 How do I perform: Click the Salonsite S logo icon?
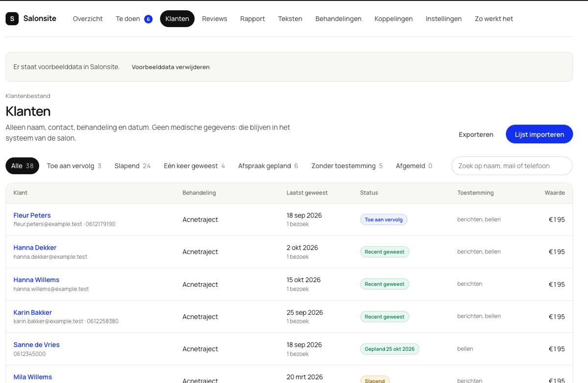[12, 19]
